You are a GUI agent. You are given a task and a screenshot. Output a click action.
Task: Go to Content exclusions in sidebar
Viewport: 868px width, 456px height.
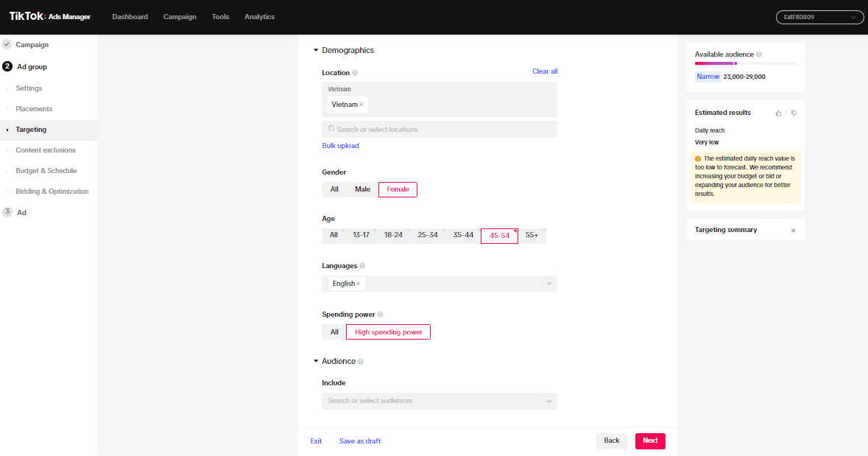46,150
